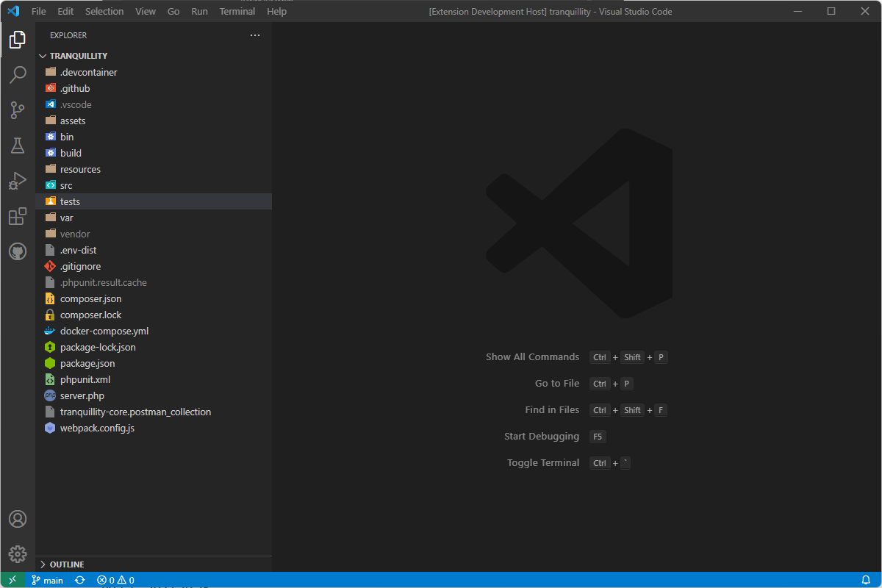Open the .env-dist file
Screen dimensions: 882x588
[154, 250]
